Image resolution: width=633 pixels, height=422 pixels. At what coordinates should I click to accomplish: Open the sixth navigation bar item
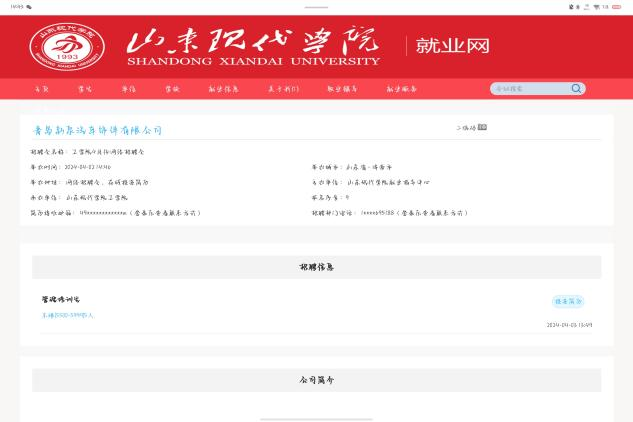pos(283,89)
